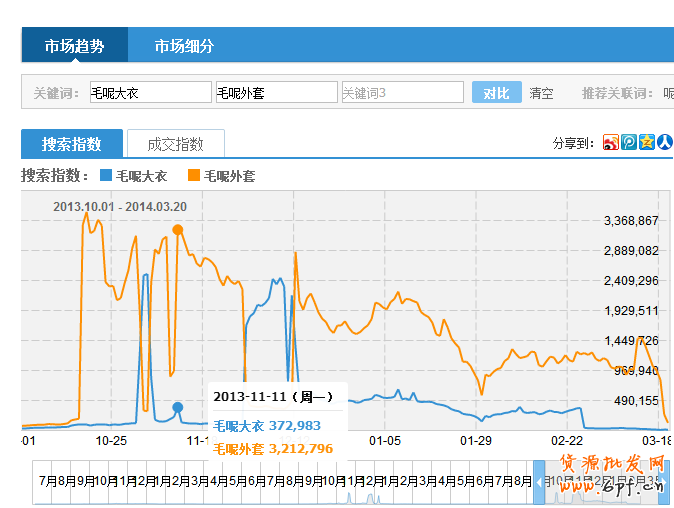Switch to 市场趋势 tab
Viewport: 674px width, 508px height.
click(x=75, y=46)
